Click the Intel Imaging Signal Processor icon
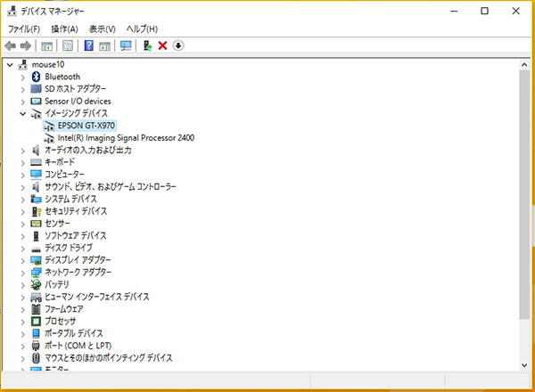535x392 pixels. tap(49, 138)
